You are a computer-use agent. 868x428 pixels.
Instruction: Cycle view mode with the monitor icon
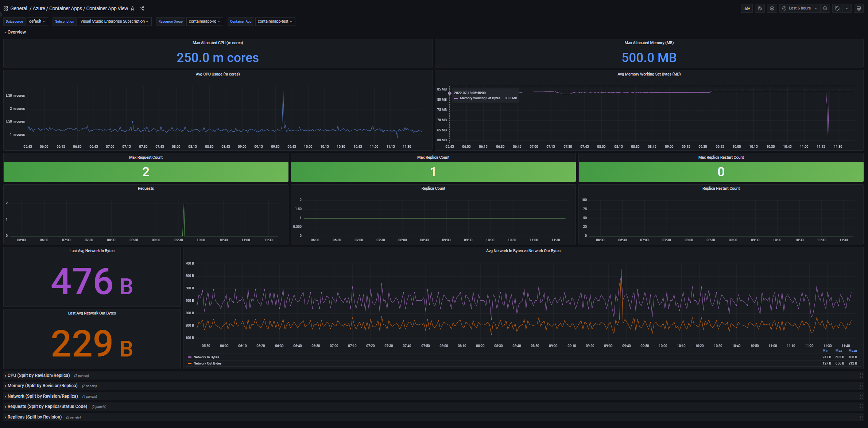pyautogui.click(x=859, y=8)
